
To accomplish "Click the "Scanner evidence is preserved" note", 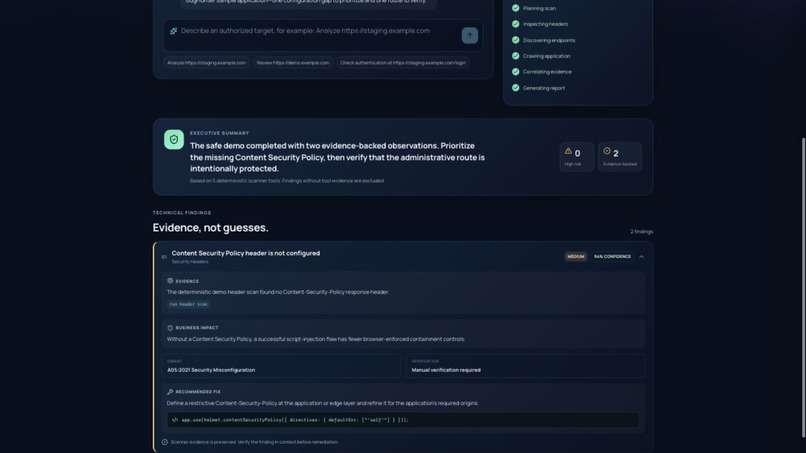I will 254,442.
